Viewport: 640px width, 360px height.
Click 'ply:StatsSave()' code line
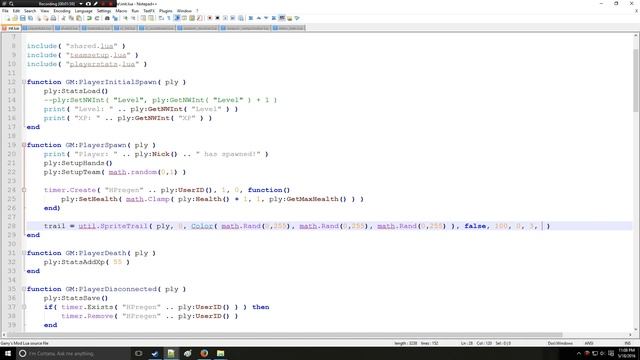[x=76, y=298]
